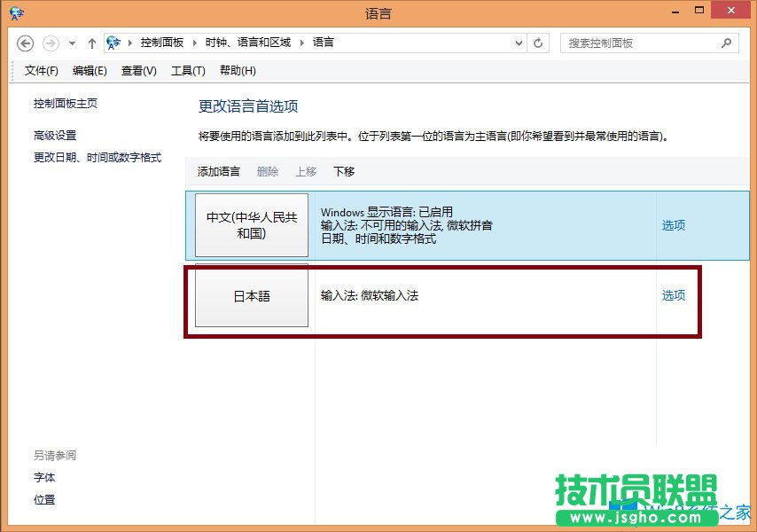757x532 pixels.
Task: Open 选项 for 日本語
Action: pos(673,295)
